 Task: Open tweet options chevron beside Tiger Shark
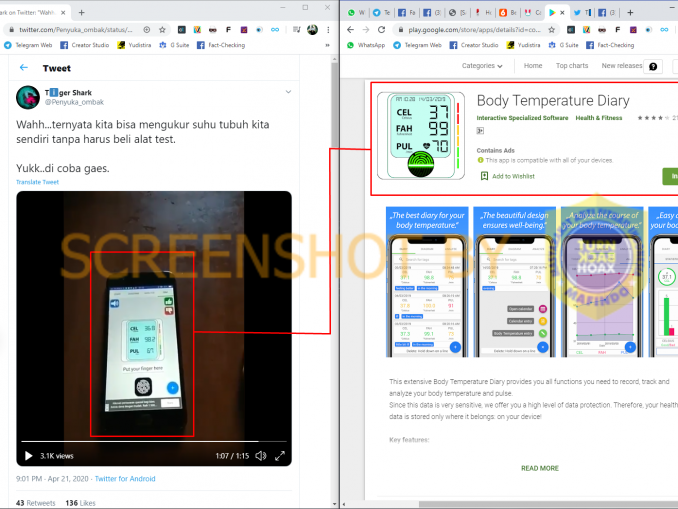coord(288,92)
